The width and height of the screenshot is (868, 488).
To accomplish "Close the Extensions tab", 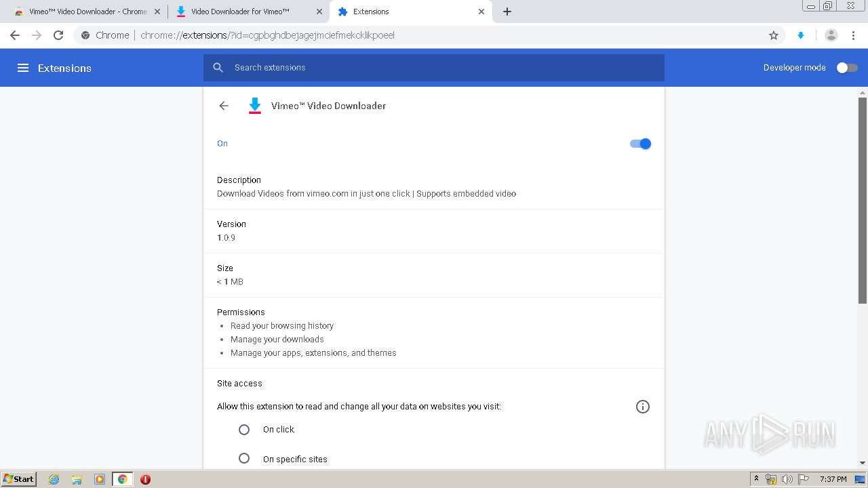I will pos(481,12).
